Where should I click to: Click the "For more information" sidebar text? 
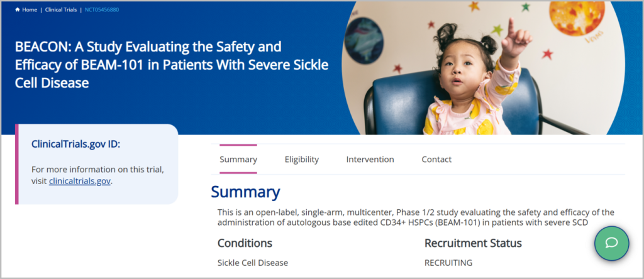click(97, 170)
